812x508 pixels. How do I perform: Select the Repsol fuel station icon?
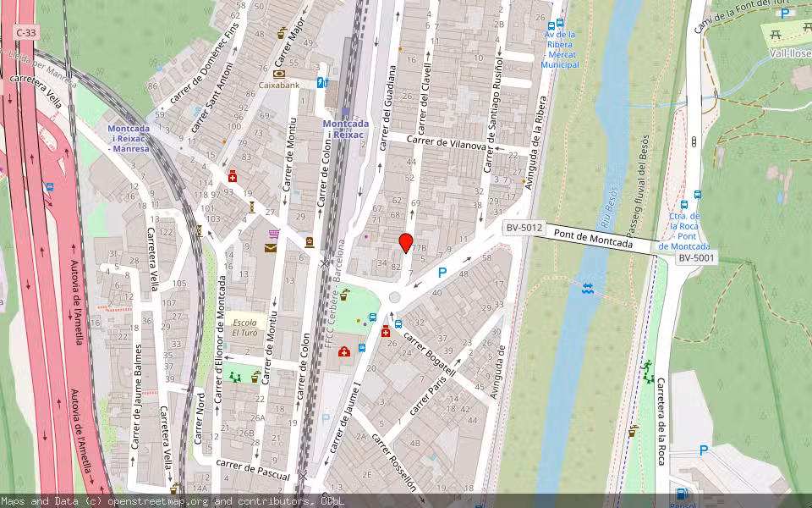(x=682, y=494)
